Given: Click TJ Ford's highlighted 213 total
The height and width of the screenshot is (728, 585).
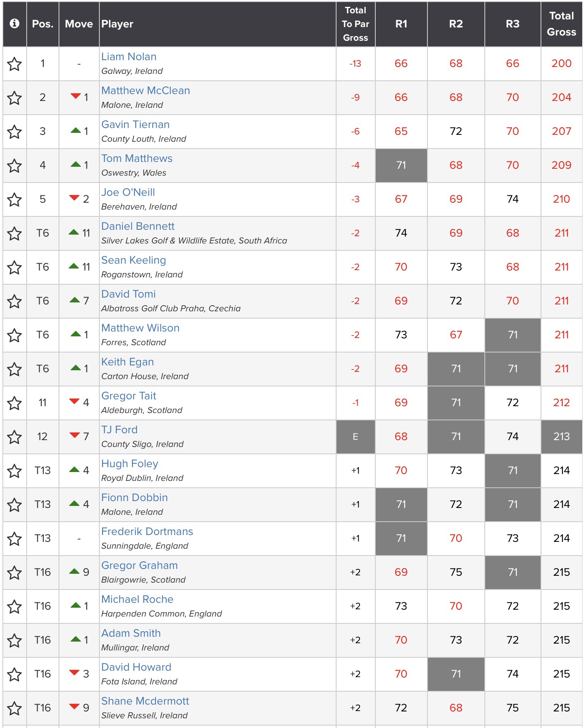Looking at the screenshot, I should coord(561,436).
